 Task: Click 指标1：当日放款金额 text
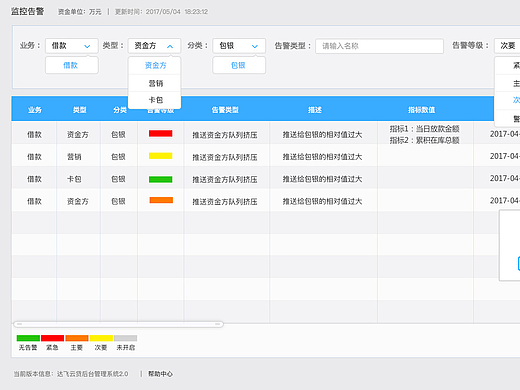click(424, 129)
